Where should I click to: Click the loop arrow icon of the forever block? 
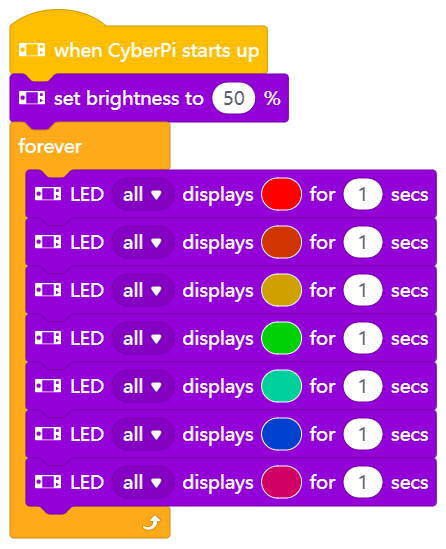(x=152, y=522)
